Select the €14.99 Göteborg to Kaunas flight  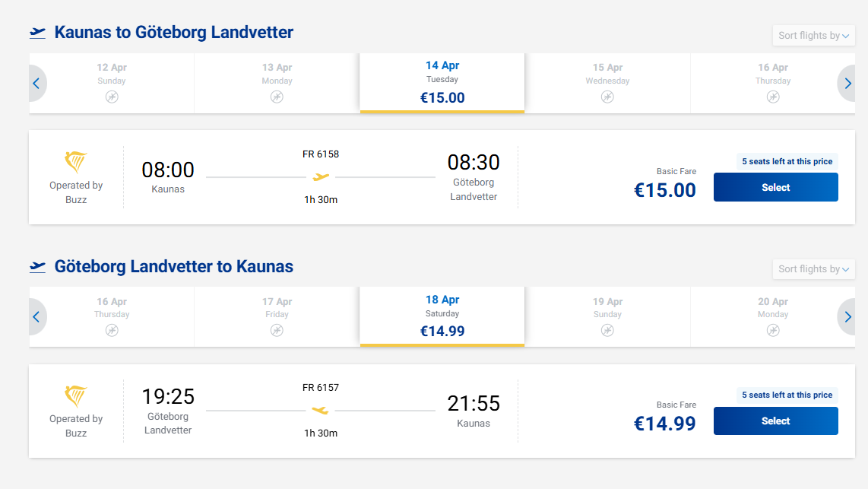(775, 421)
